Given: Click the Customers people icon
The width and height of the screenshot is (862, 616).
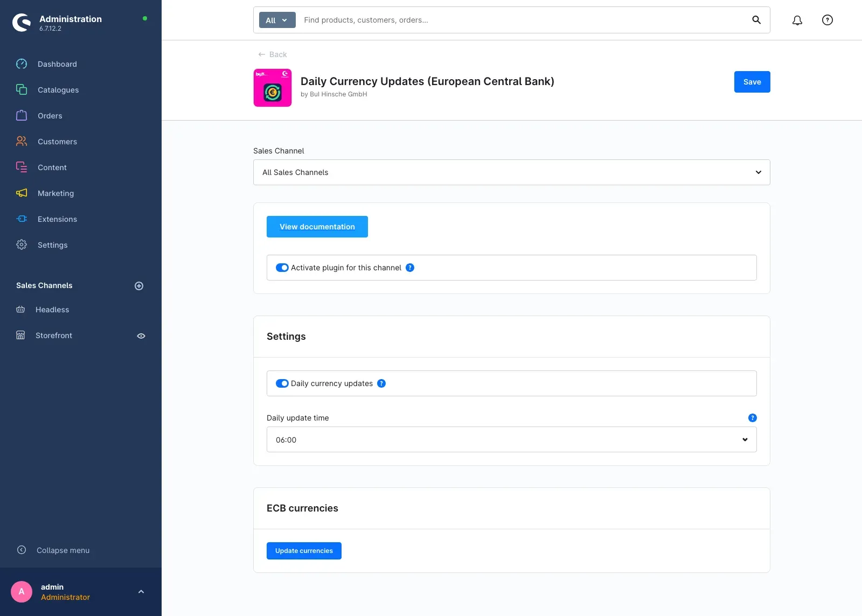Looking at the screenshot, I should 22,142.
